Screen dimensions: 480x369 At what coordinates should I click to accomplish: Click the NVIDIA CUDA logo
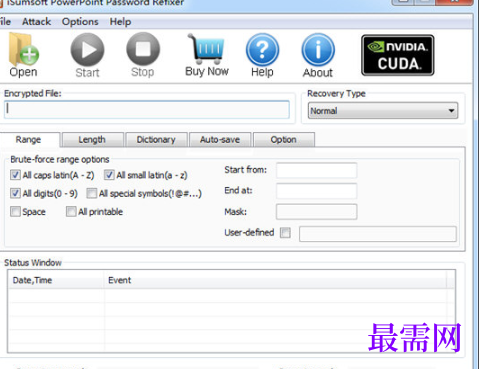tap(398, 55)
